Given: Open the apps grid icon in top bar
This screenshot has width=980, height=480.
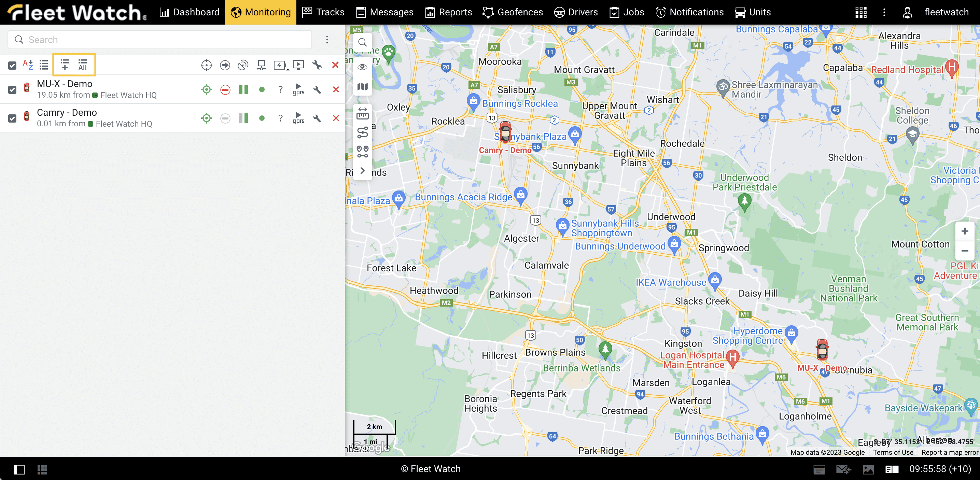Looking at the screenshot, I should 860,12.
